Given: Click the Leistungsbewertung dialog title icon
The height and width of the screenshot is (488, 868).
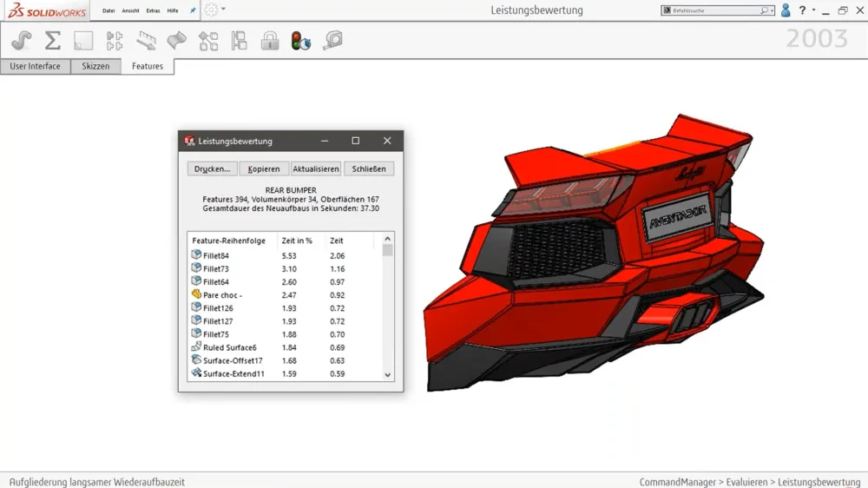Looking at the screenshot, I should point(189,141).
